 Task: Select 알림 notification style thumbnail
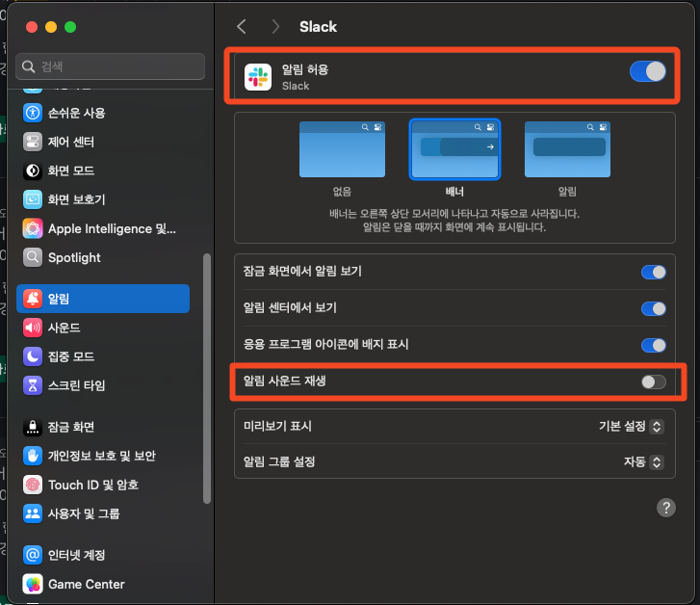(x=567, y=149)
